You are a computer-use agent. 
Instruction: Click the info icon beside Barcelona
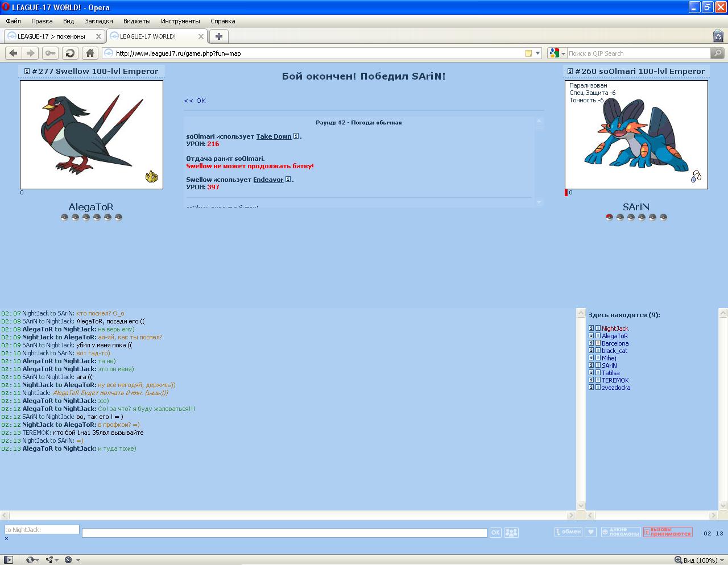click(591, 343)
